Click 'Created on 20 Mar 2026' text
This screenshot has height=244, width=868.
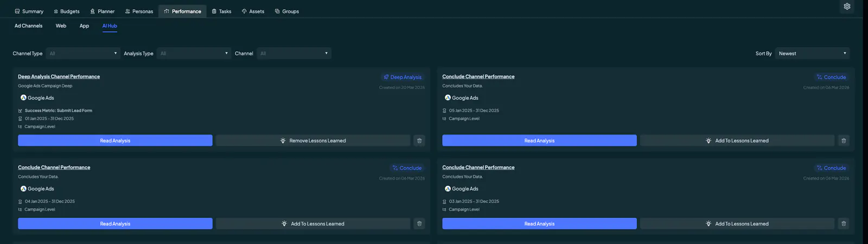coord(402,87)
